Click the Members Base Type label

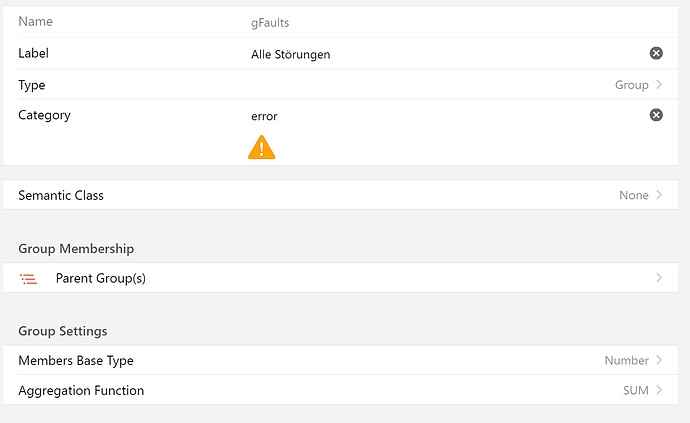pyautogui.click(x=76, y=360)
